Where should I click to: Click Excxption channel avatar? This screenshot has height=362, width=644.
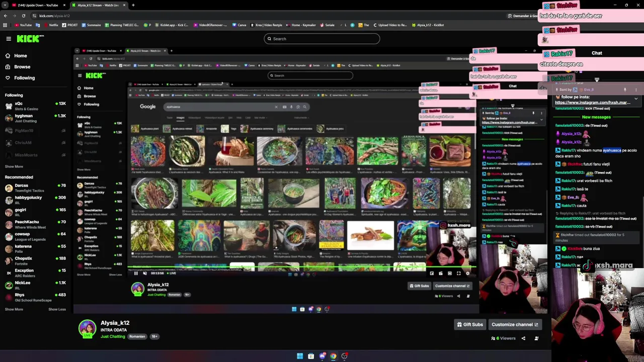pos(9,273)
